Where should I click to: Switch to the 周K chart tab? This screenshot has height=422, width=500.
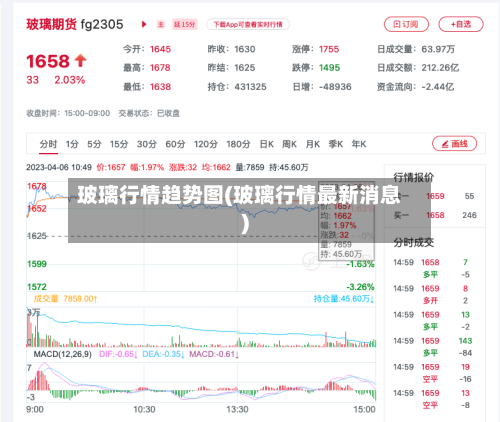coord(289,144)
